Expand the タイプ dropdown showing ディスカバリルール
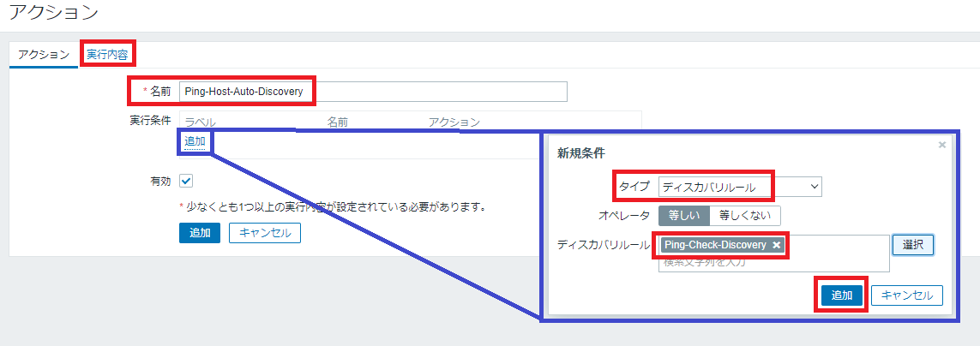Image resolution: width=980 pixels, height=346 pixels. 740,187
